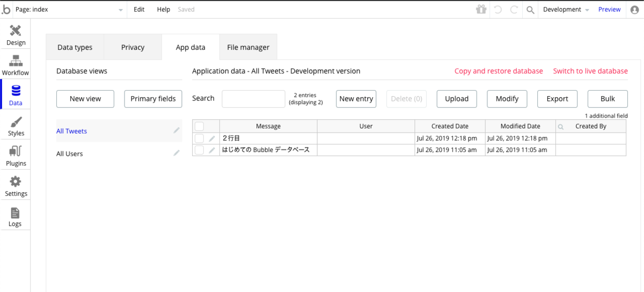Click Modified Date cell Jul 26, 2019 11:05 am
644x292 pixels.
[520, 150]
